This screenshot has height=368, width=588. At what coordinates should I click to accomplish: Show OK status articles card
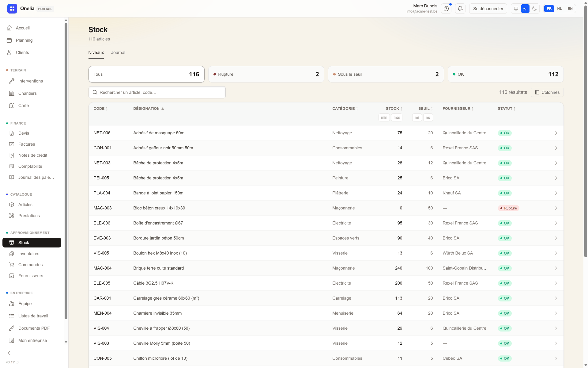(x=506, y=74)
